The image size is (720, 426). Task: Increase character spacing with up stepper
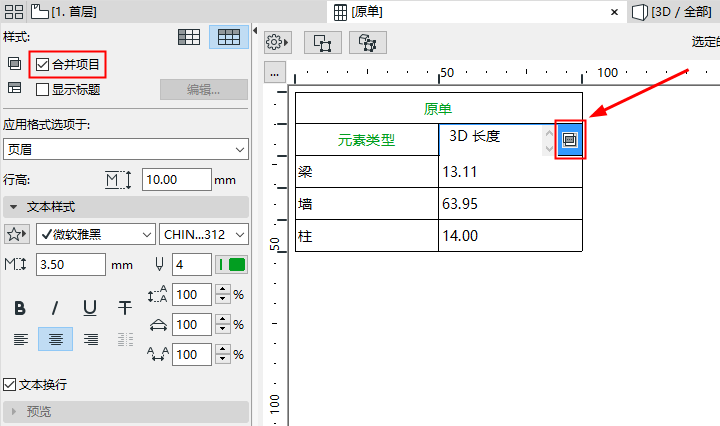223,350
